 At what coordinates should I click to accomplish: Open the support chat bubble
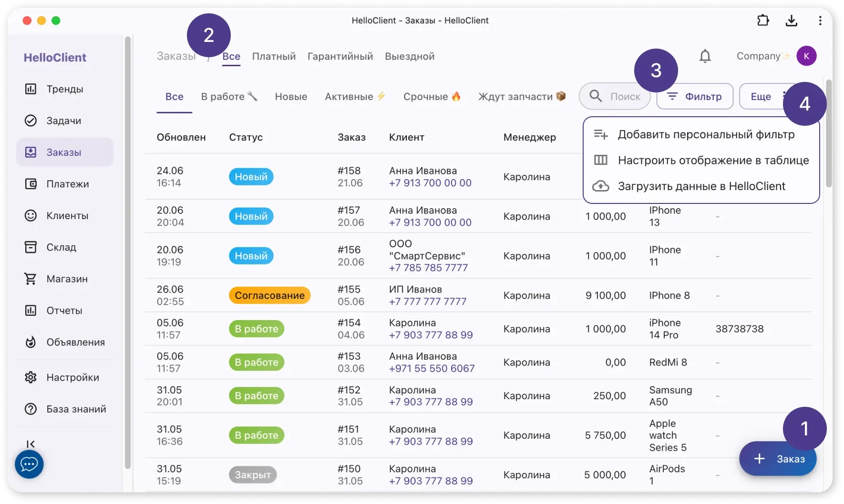point(29,464)
